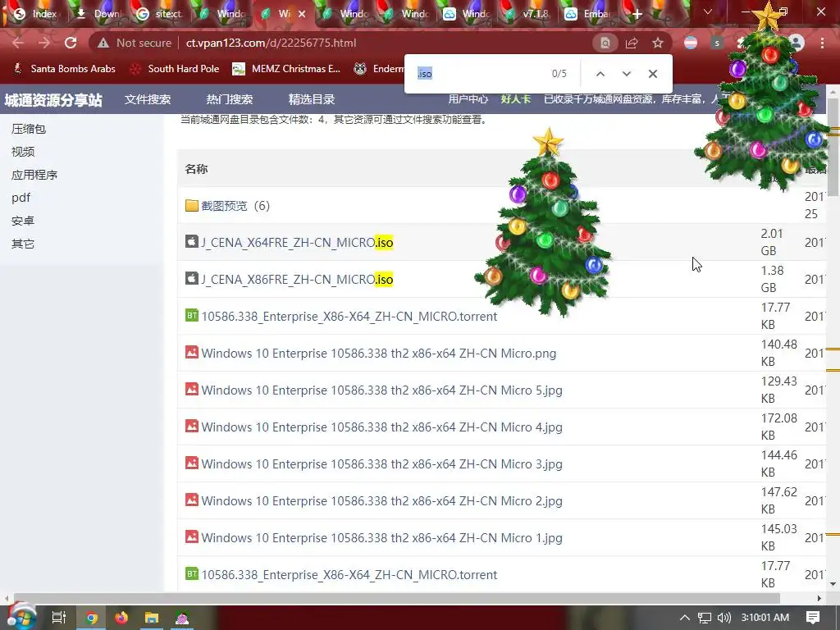Switch to the site:ct tab
The image size is (840, 630).
pyautogui.click(x=160, y=14)
